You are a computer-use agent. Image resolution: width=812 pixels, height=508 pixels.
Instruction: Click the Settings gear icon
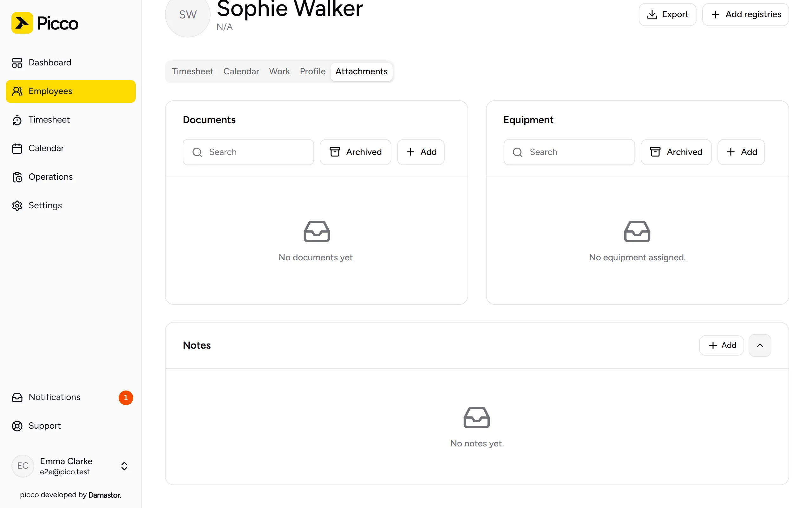(17, 206)
